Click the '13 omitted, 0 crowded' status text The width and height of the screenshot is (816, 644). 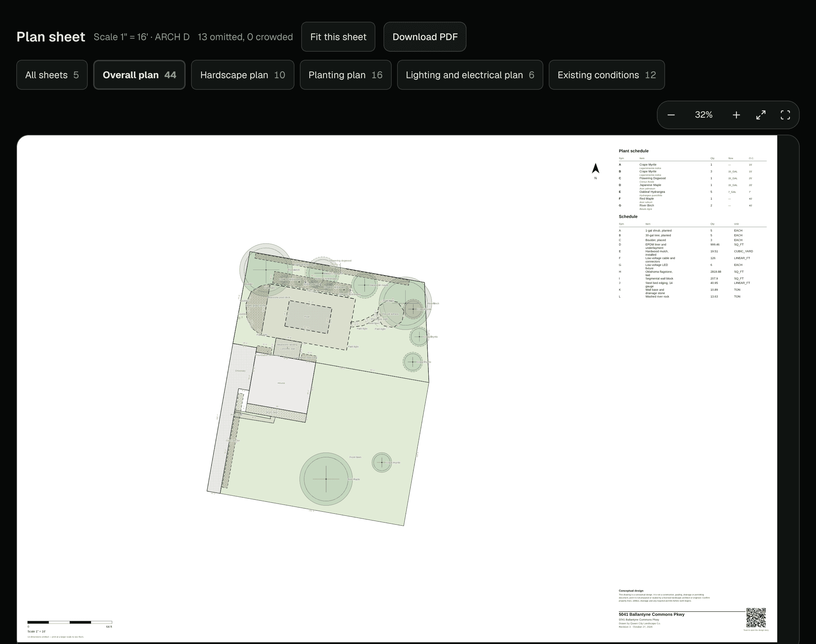[x=245, y=37]
